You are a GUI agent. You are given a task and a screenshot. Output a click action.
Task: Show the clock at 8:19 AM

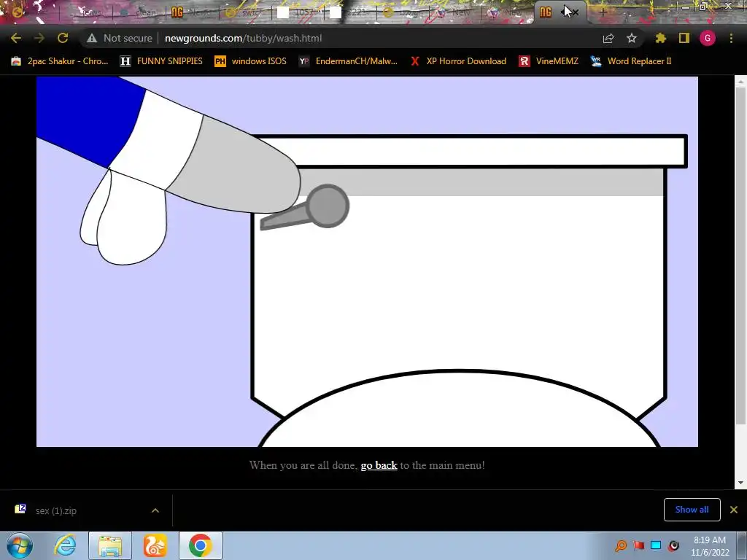click(710, 545)
